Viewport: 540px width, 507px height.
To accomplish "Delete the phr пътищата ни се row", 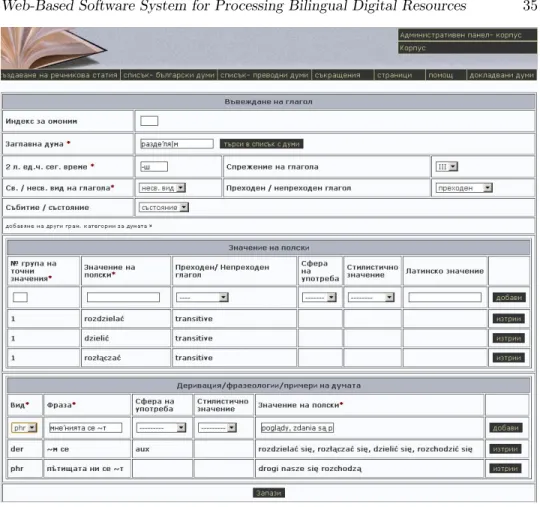I will tap(505, 469).
